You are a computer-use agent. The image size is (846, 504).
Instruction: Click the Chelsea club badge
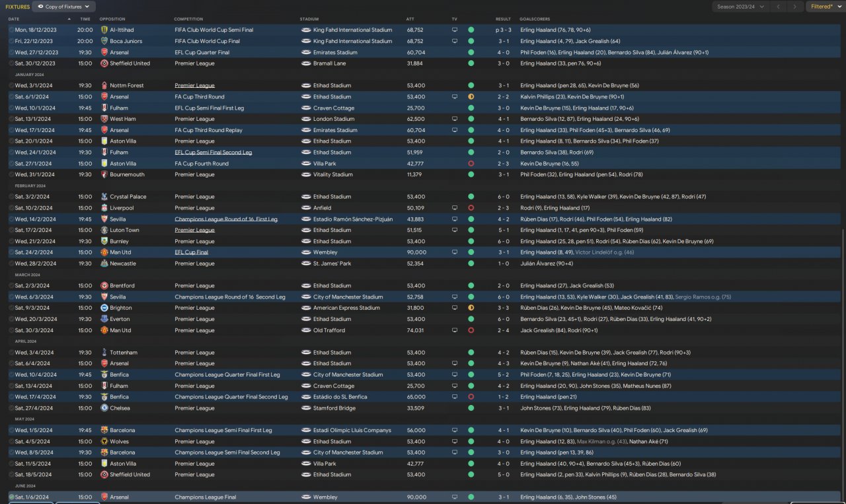point(104,408)
